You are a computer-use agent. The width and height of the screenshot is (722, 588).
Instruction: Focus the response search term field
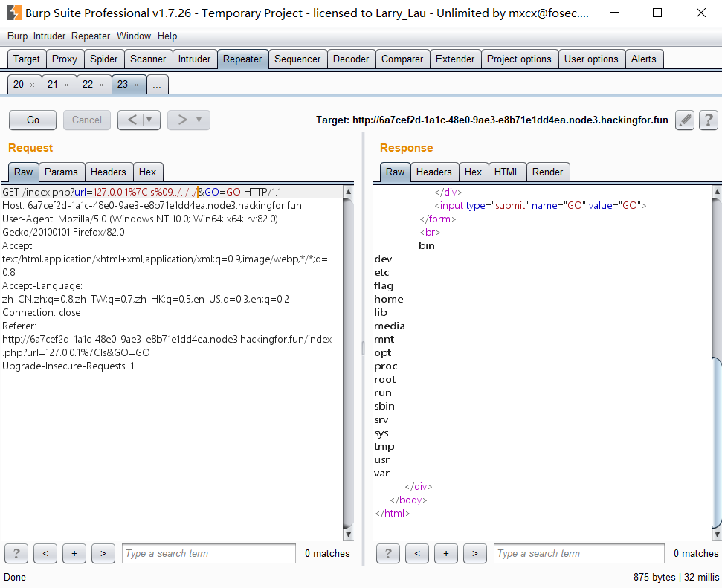[x=578, y=554]
